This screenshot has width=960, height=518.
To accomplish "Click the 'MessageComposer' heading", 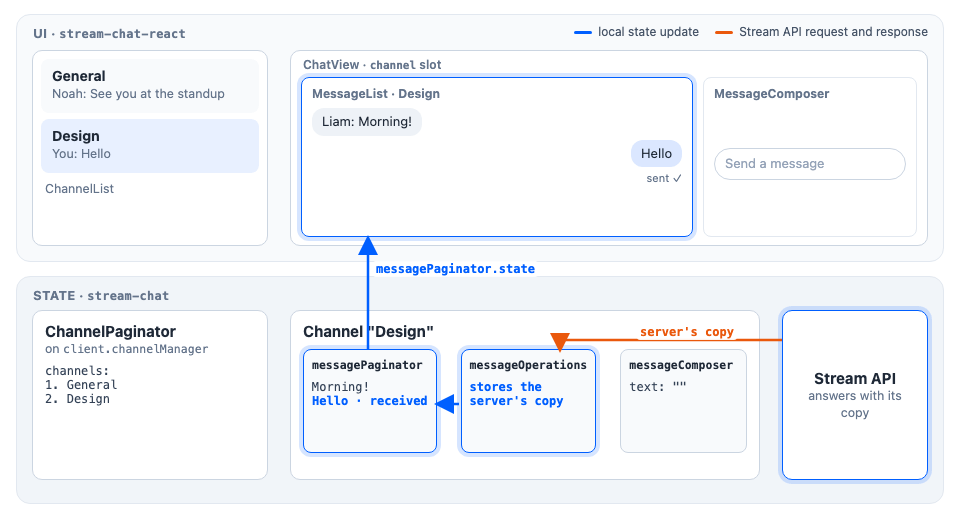I will (x=771, y=94).
